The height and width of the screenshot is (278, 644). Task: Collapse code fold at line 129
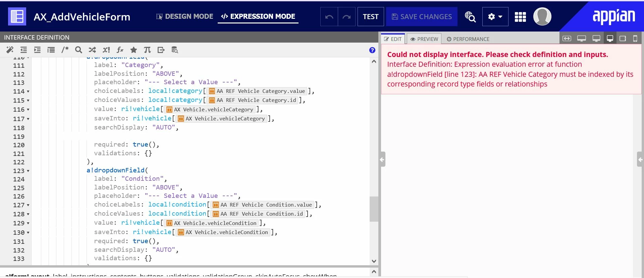(28, 223)
